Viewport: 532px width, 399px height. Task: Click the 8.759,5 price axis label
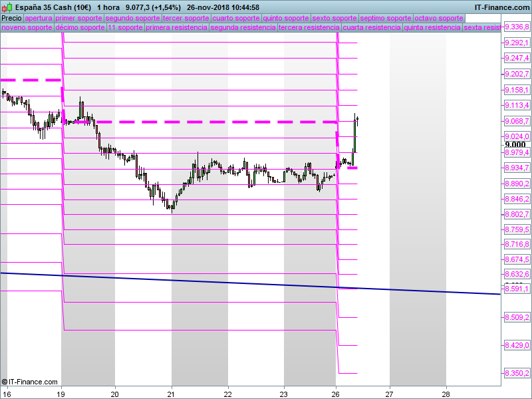pyautogui.click(x=517, y=229)
